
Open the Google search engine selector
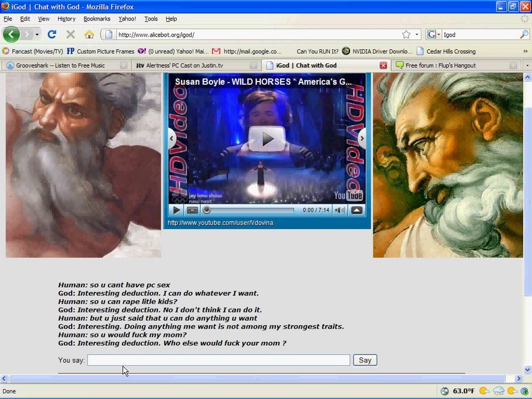pos(433,34)
